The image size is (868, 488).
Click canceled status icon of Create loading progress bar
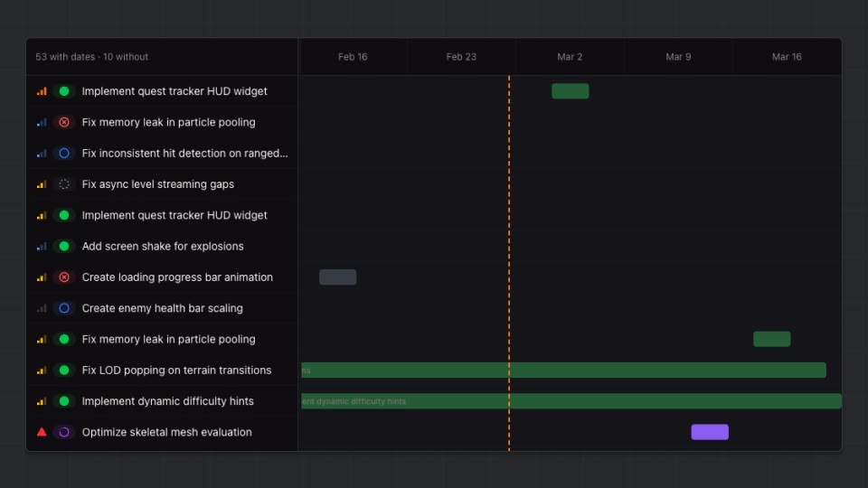(x=64, y=277)
